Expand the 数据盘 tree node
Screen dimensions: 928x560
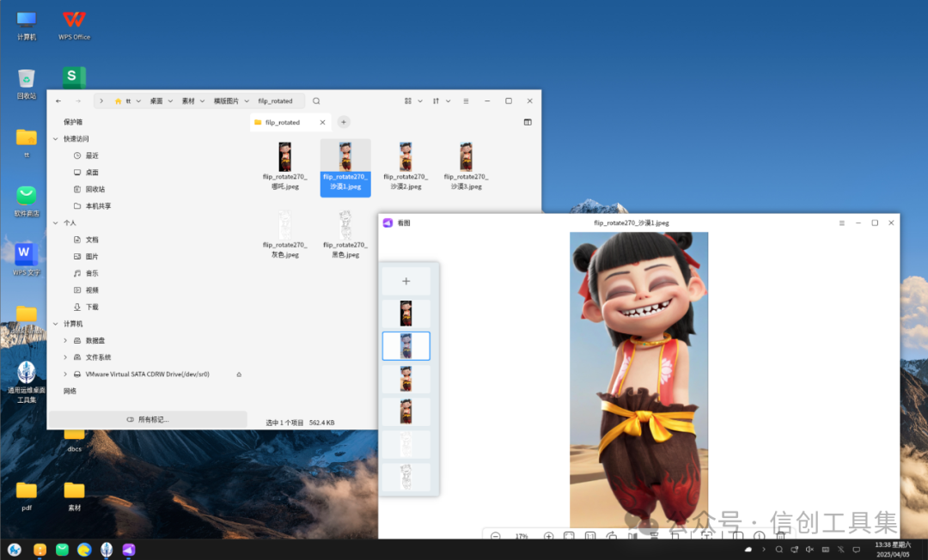point(65,341)
